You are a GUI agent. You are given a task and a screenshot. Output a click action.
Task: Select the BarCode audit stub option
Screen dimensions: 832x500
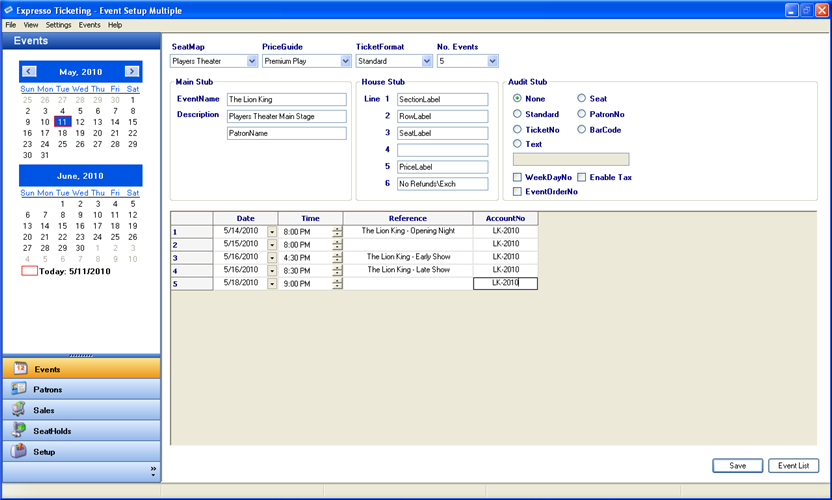click(582, 129)
